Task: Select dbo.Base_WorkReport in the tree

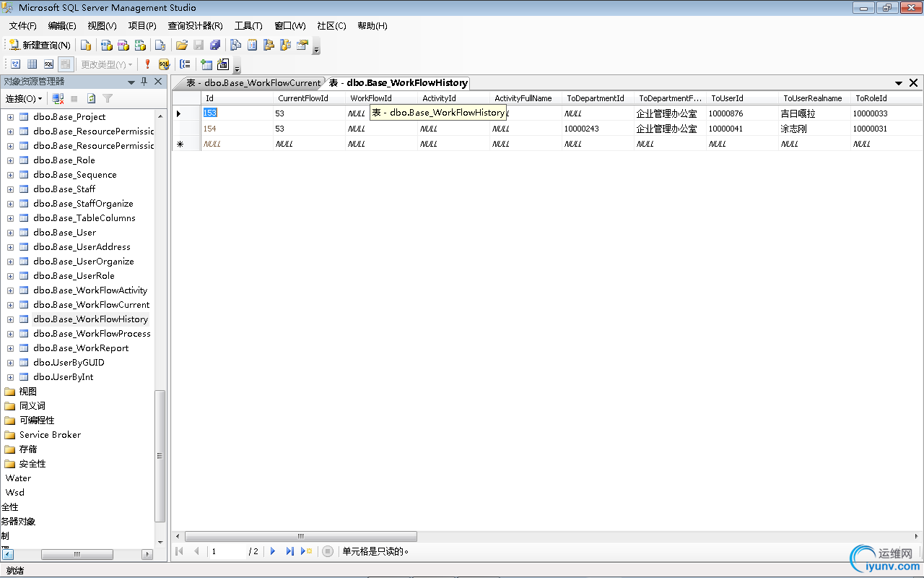Action: [x=81, y=348]
